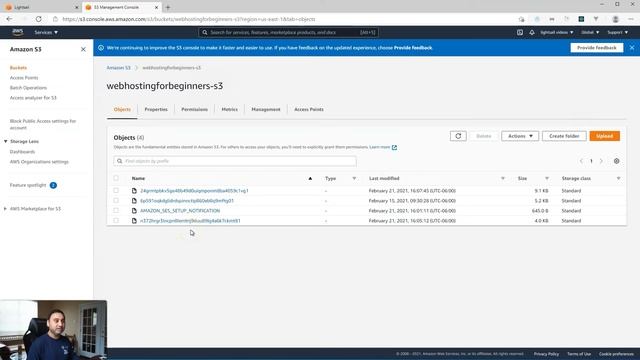
Task: Click the refresh objects button icon
Action: click(458, 136)
